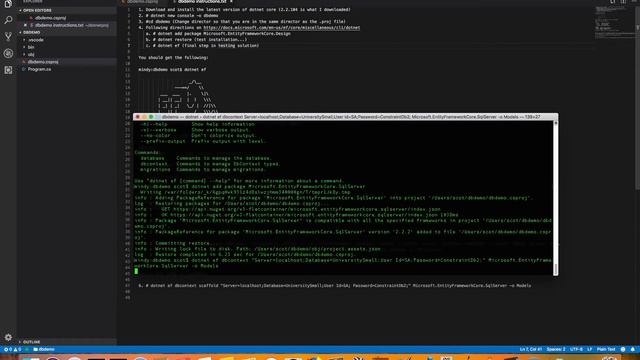This screenshot has width=640, height=360.
Task: Open dbdemo.csproj in the file tree
Action: click(x=43, y=62)
